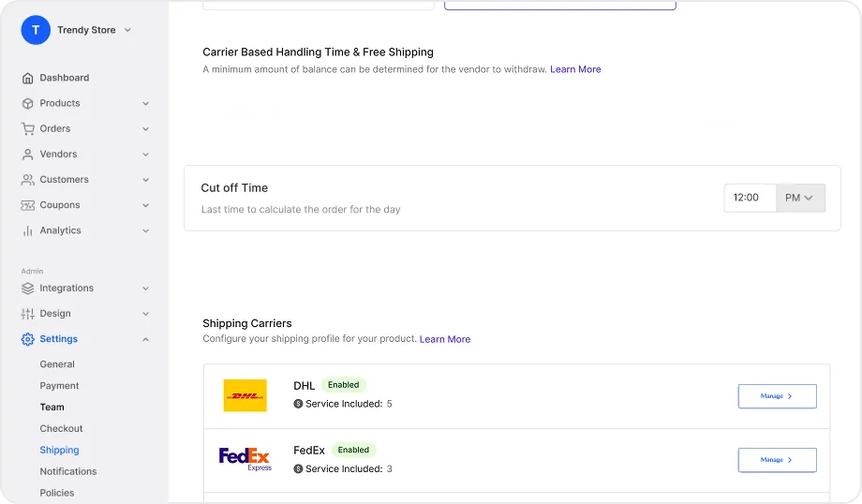Image resolution: width=862 pixels, height=504 pixels.
Task: Click the Vendors person icon
Action: (x=27, y=155)
